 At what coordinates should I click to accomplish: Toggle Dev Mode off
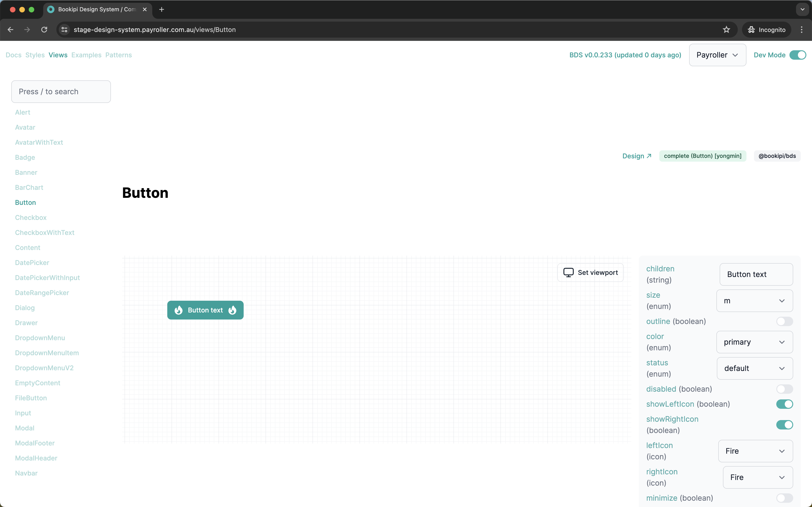pyautogui.click(x=798, y=55)
